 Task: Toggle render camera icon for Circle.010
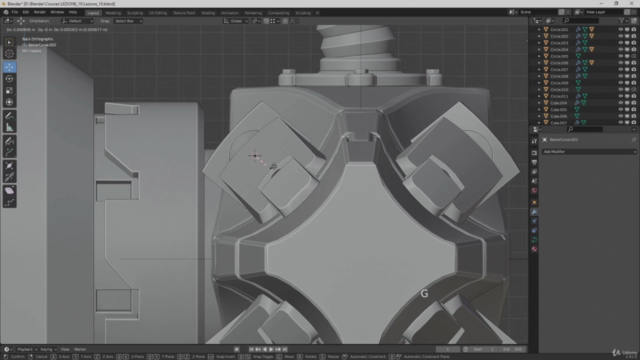pyautogui.click(x=633, y=89)
